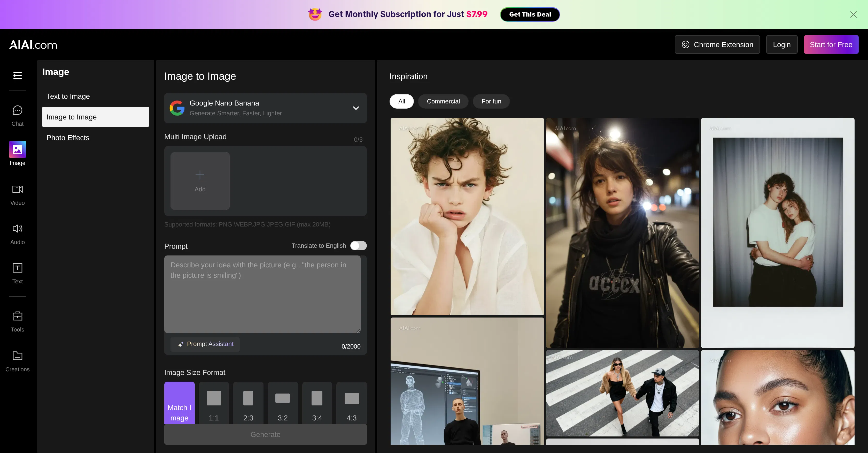Select the 3:2 aspect ratio
The height and width of the screenshot is (453, 868).
(x=282, y=403)
